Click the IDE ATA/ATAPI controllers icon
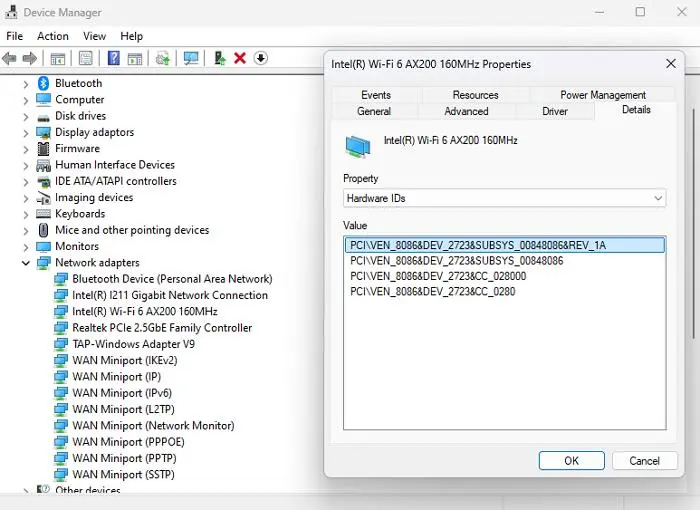 point(43,181)
